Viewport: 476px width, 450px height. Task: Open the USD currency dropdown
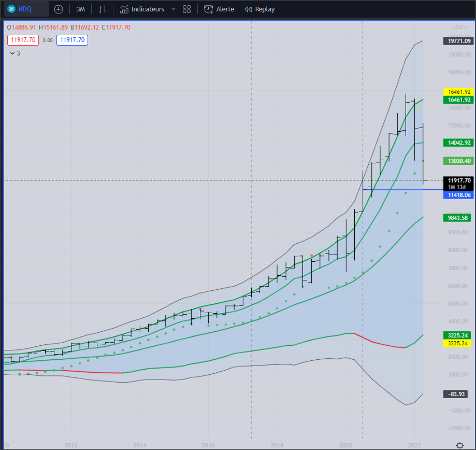pyautogui.click(x=460, y=27)
